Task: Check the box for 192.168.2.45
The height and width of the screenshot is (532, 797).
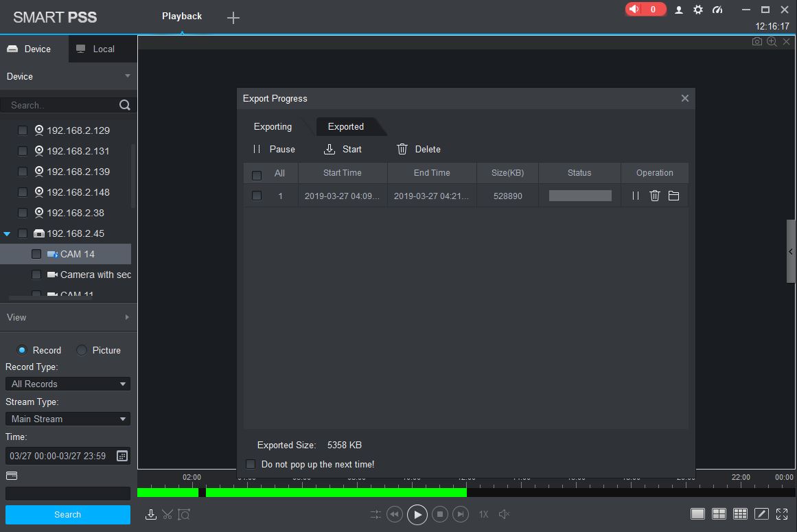Action: 23,233
